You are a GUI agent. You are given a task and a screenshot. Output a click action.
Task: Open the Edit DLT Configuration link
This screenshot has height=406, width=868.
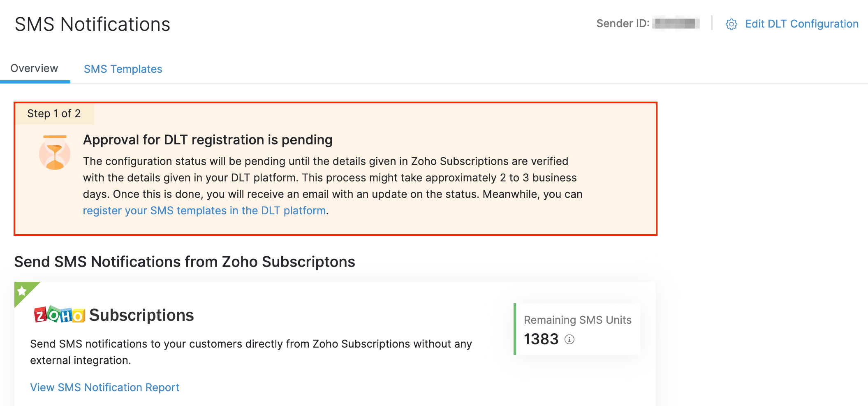(801, 24)
